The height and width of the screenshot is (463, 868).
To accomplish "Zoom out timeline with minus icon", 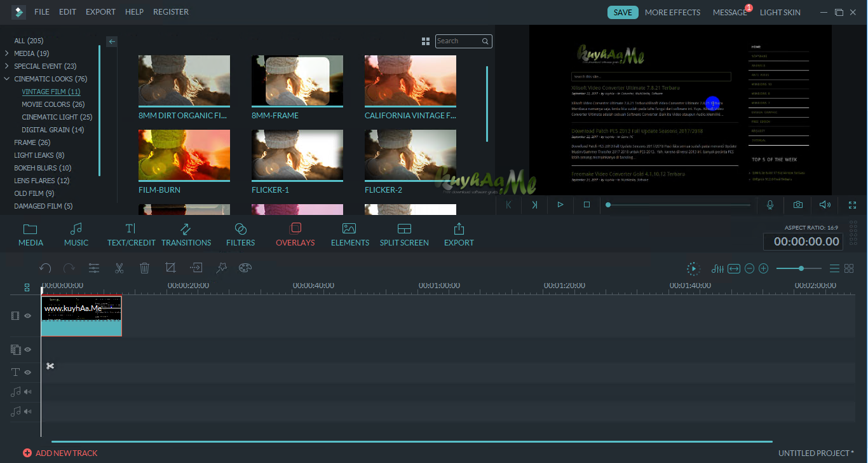I will tap(749, 269).
